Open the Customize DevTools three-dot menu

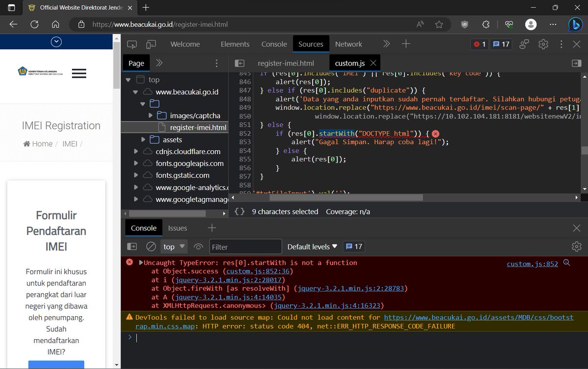click(x=561, y=44)
